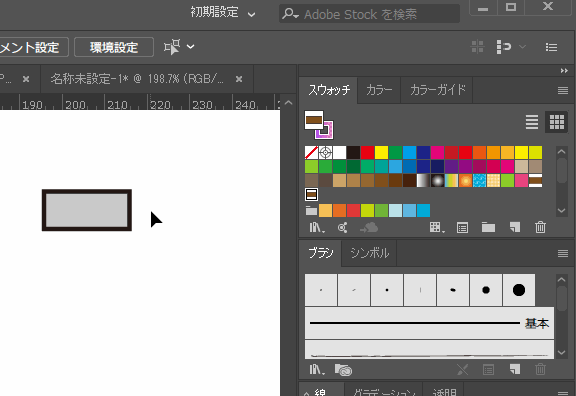The image size is (576, 396).
Task: Delete swatch with trash icon in Swatches
Action: (540, 227)
